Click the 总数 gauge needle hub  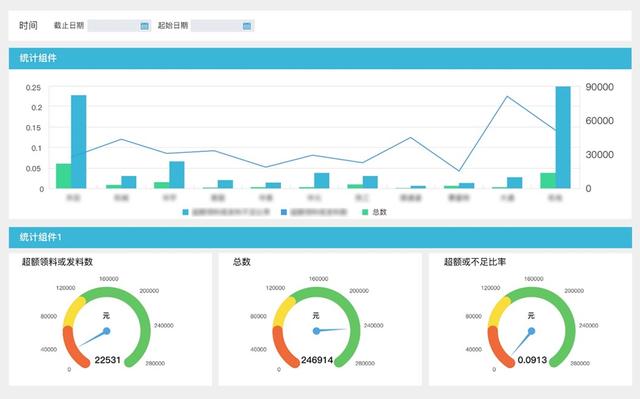(x=316, y=331)
